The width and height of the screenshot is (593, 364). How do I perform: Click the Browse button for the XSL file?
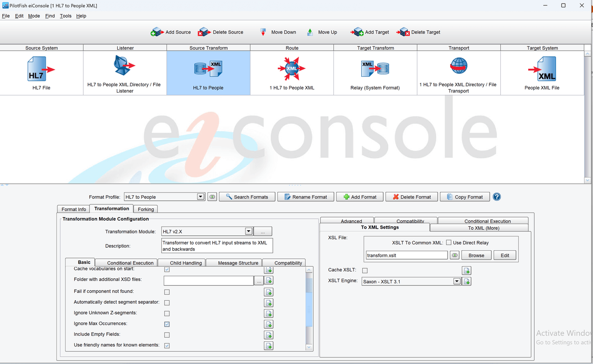click(476, 255)
